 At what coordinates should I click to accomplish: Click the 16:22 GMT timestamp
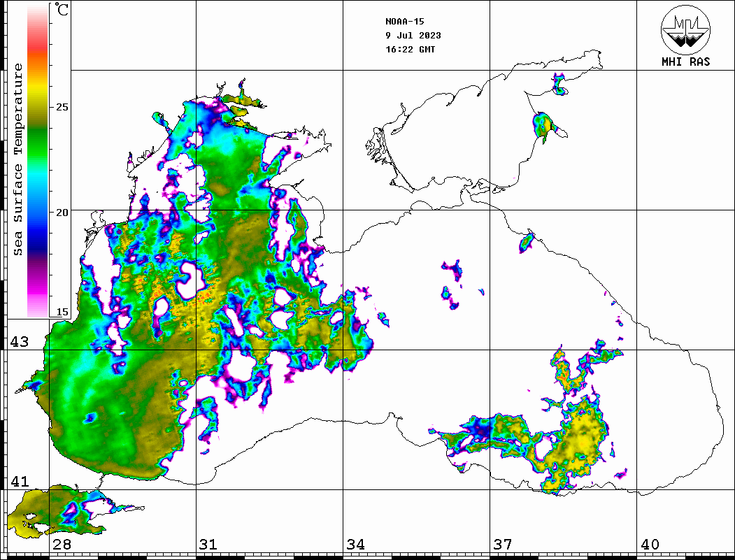pos(410,50)
